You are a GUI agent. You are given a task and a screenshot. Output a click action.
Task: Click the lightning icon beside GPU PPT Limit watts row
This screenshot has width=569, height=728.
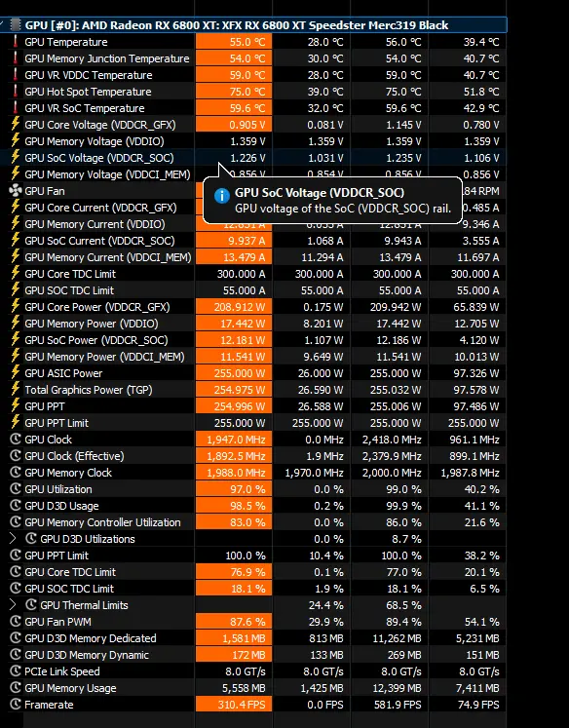[16, 423]
